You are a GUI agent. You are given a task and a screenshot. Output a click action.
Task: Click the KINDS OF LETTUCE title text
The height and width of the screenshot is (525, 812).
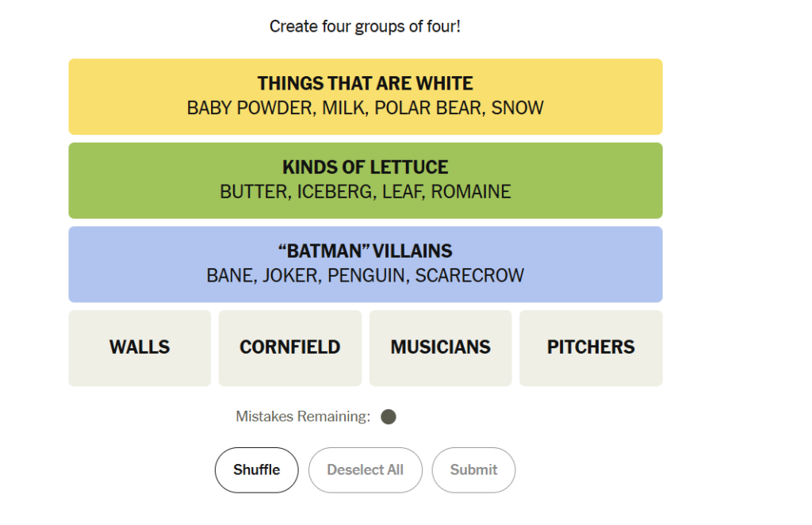[x=365, y=167]
